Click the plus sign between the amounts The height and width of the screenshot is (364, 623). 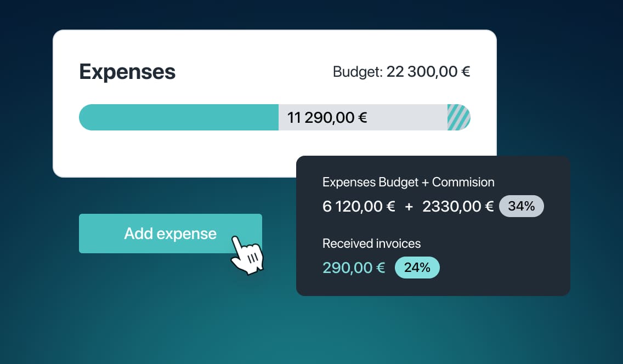409,207
